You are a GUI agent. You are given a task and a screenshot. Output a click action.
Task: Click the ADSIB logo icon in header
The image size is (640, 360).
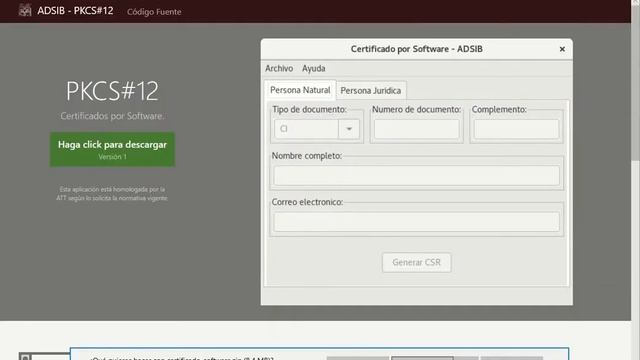pyautogui.click(x=25, y=10)
